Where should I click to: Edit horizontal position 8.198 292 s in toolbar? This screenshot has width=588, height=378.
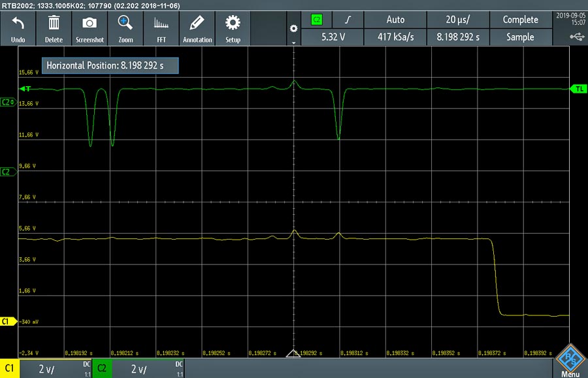458,37
